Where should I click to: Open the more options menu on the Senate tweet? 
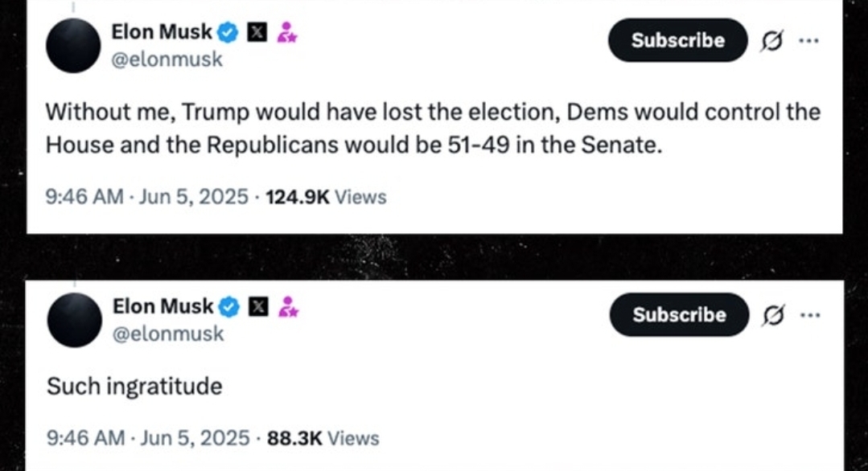[x=808, y=41]
